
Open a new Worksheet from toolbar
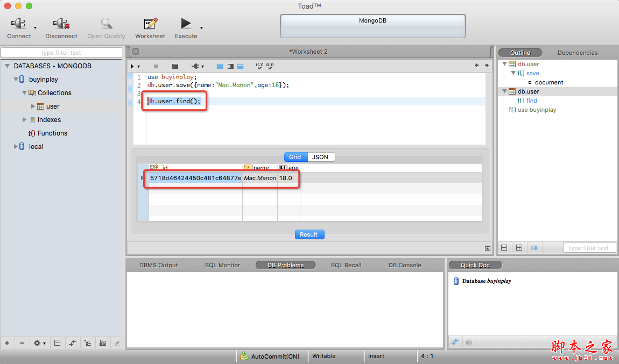click(x=150, y=24)
